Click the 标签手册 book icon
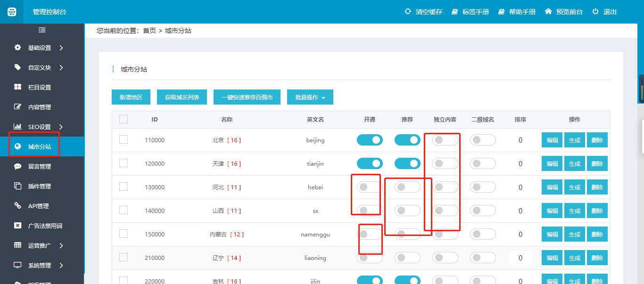 tap(454, 12)
